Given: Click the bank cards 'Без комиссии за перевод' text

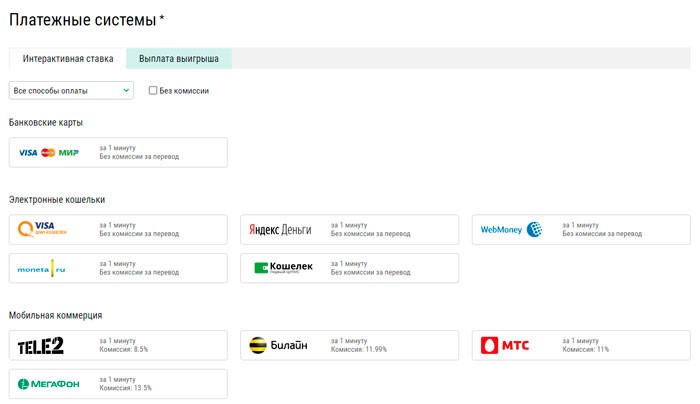Looking at the screenshot, I should (x=139, y=157).
